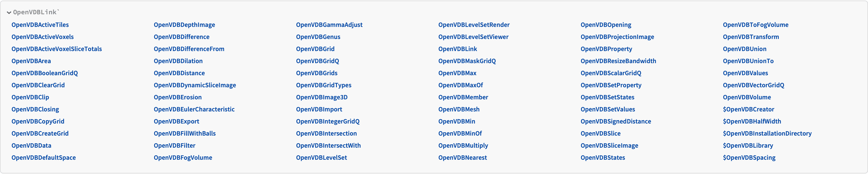
Task: Open the OpenVDBNearest function link
Action: coord(462,158)
